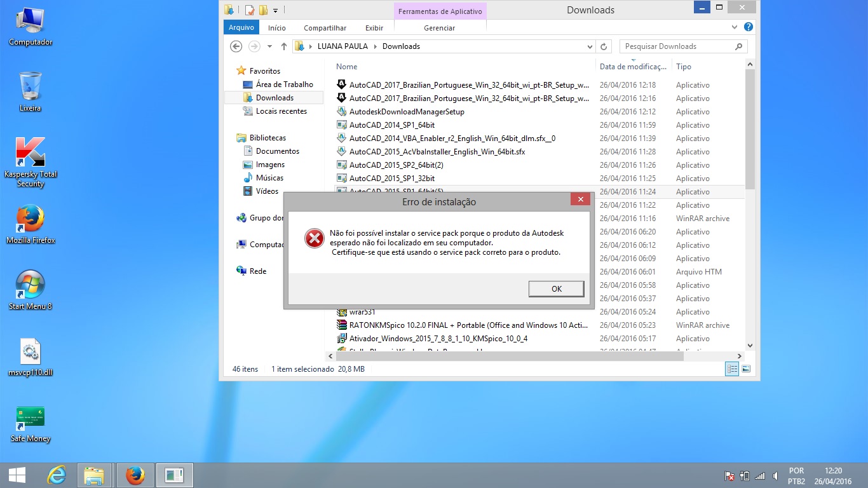Open Mozilla Firefox desktop shortcut
The height and width of the screenshot is (488, 868).
click(31, 224)
